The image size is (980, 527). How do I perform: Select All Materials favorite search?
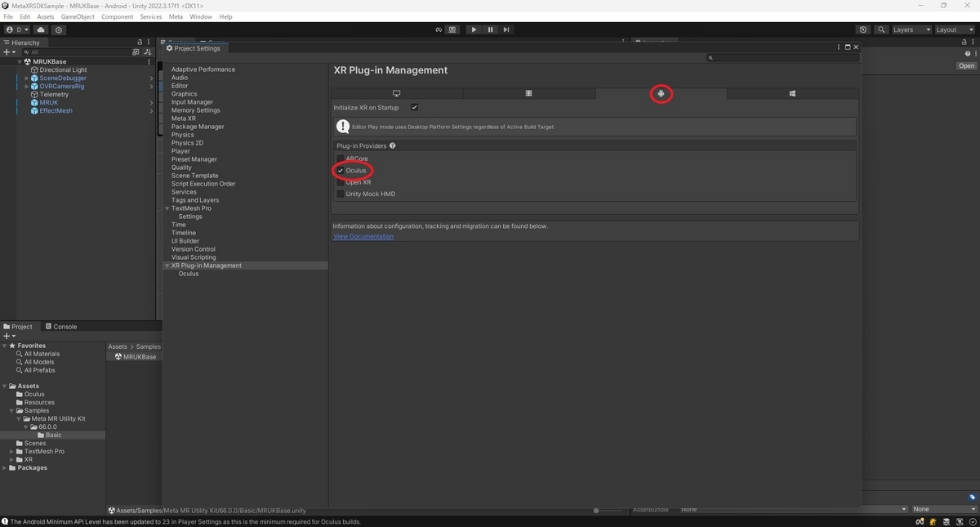click(x=42, y=354)
